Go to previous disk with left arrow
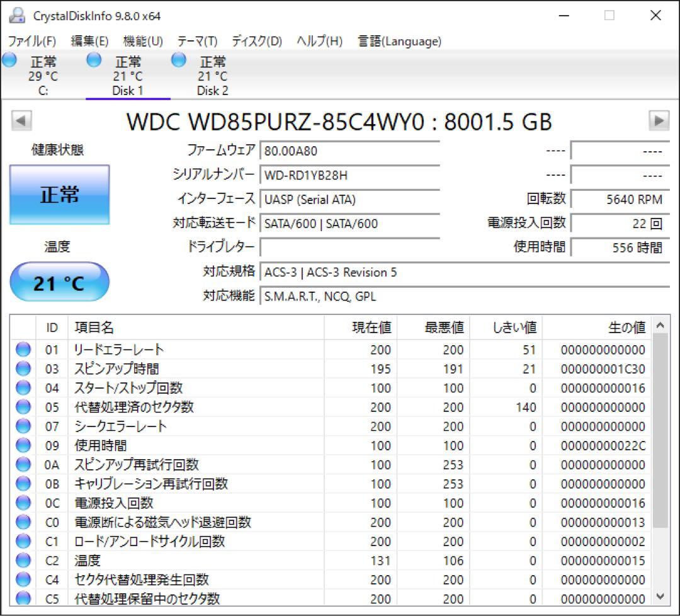This screenshot has width=680, height=616. (x=21, y=120)
